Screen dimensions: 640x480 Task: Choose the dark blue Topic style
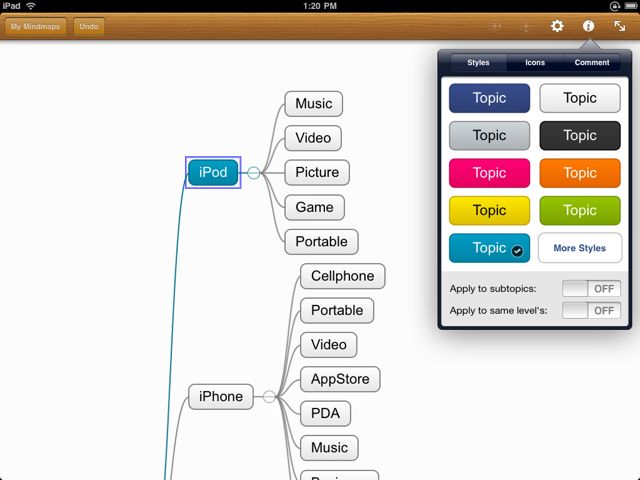pos(489,98)
